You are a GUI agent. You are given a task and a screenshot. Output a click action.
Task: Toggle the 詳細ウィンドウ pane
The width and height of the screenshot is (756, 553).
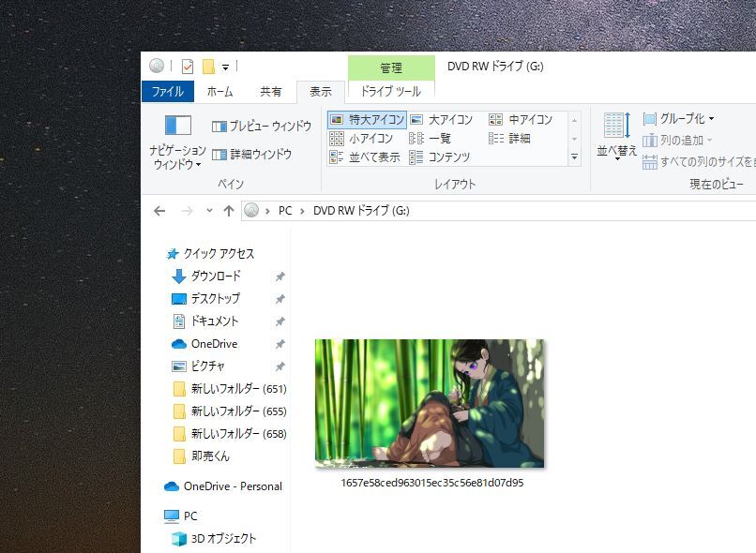[x=251, y=154]
